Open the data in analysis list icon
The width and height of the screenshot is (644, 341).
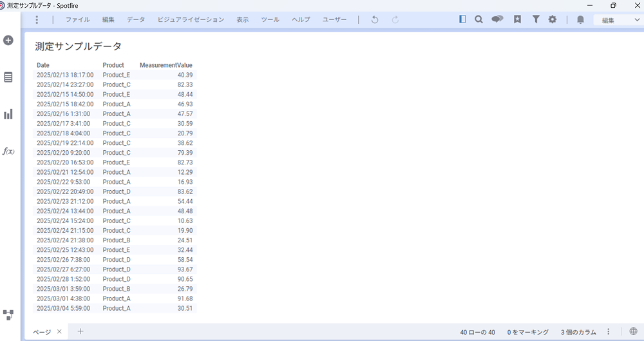click(x=8, y=77)
